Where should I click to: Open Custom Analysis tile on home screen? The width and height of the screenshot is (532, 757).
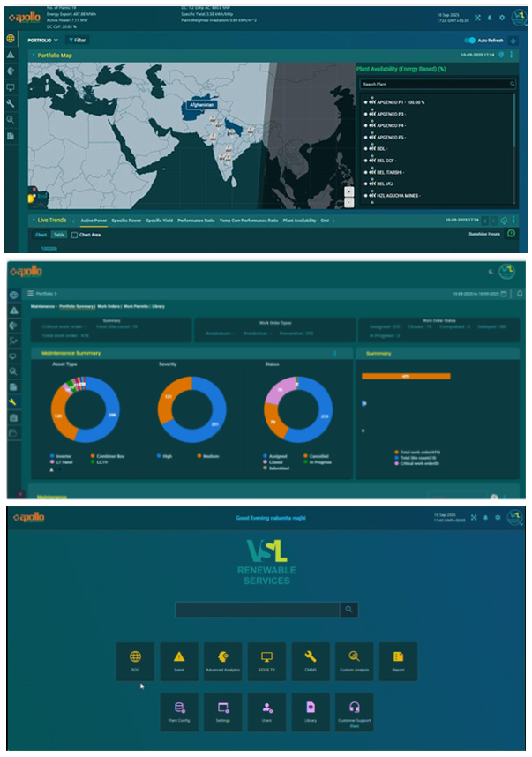point(355,662)
